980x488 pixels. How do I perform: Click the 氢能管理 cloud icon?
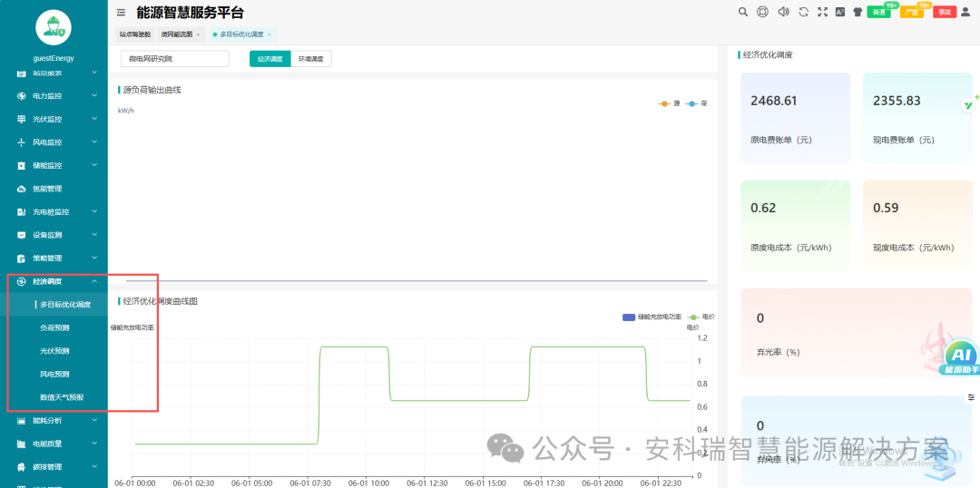(21, 189)
